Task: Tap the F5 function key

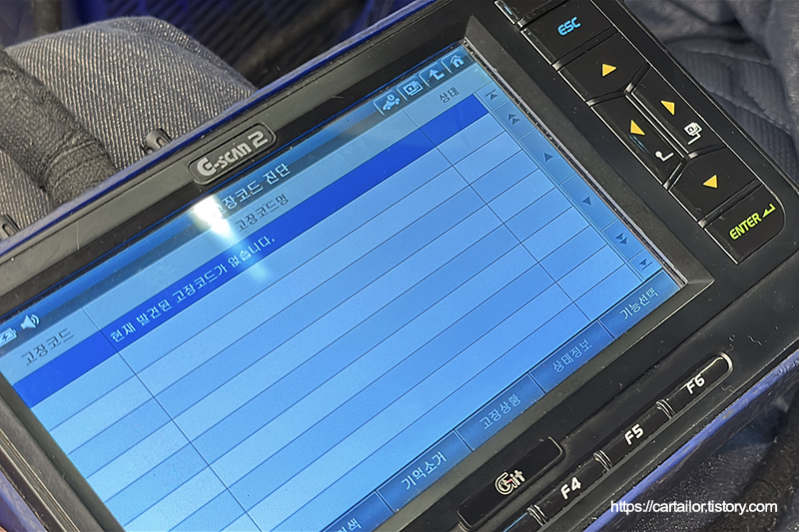Action: (x=633, y=434)
